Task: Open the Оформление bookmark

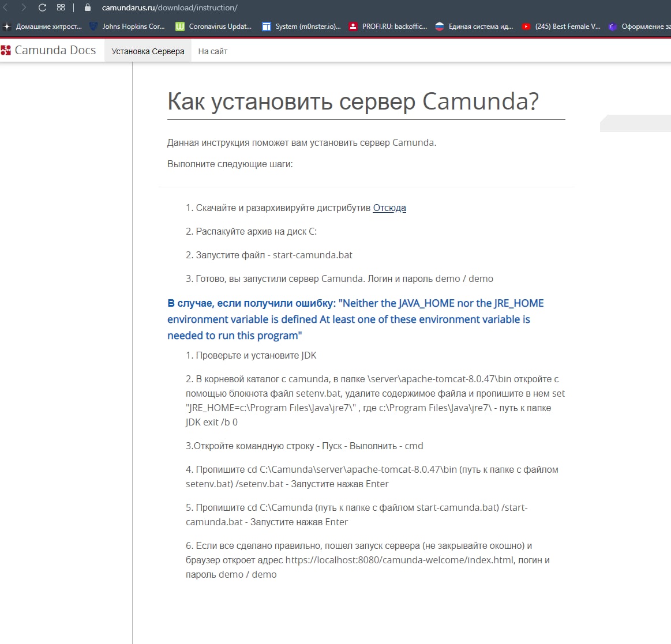Action: (x=639, y=27)
